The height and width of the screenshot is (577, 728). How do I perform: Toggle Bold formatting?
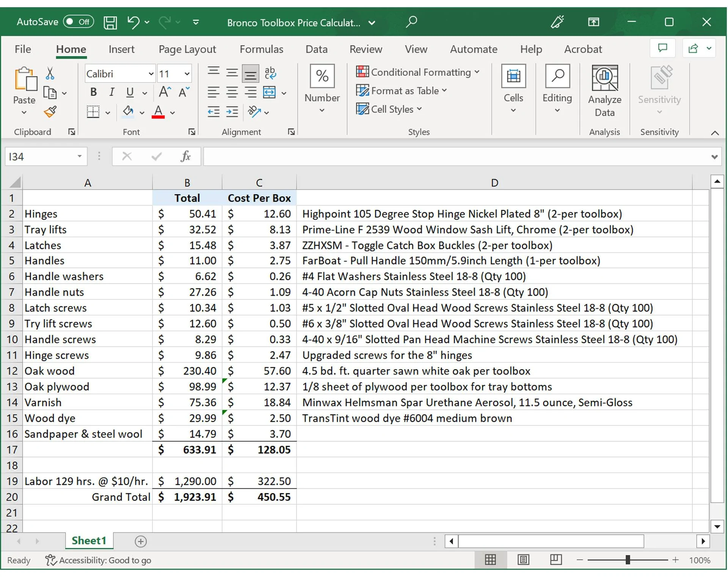coord(93,92)
